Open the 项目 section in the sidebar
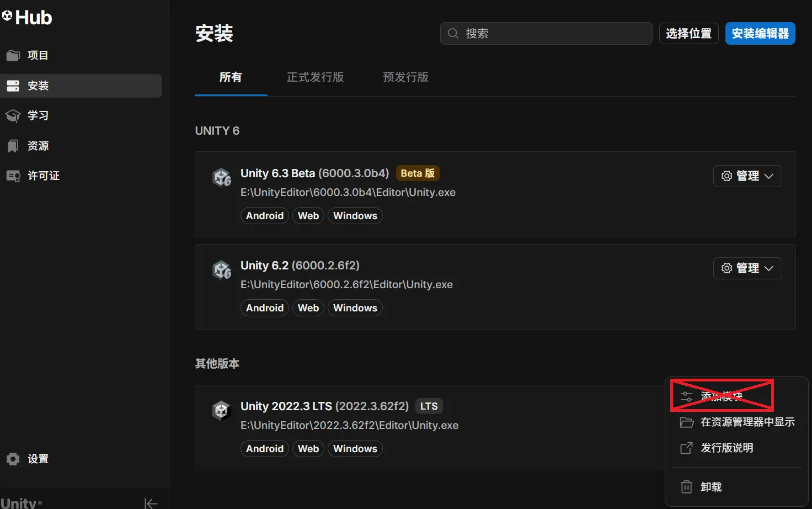Screen dimensions: 812x509 click(x=38, y=55)
